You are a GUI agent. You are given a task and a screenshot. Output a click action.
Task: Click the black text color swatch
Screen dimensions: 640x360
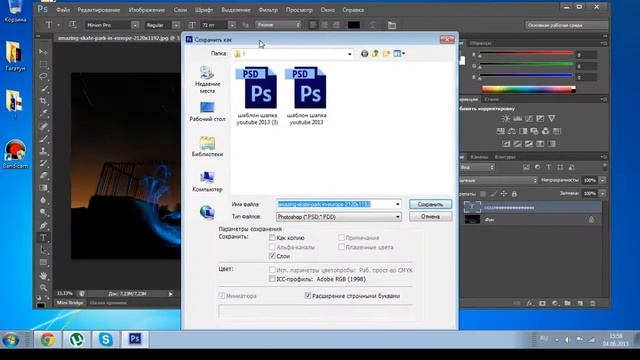(353, 25)
